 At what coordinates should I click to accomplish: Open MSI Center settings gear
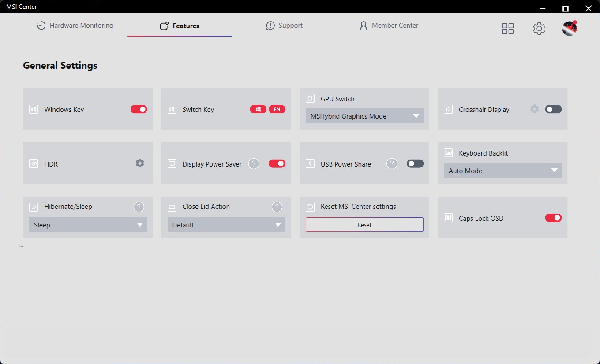pos(539,29)
